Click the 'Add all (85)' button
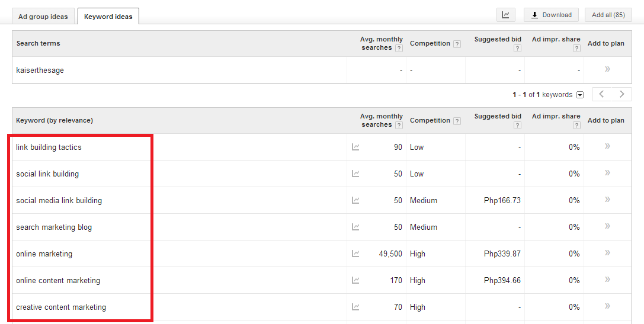644x324 pixels. coord(608,15)
